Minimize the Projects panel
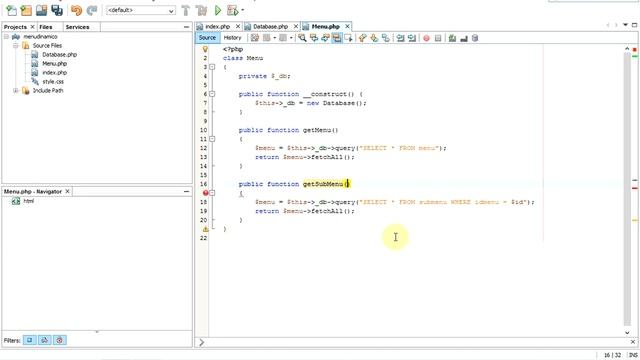640x360 pixels. point(187,27)
